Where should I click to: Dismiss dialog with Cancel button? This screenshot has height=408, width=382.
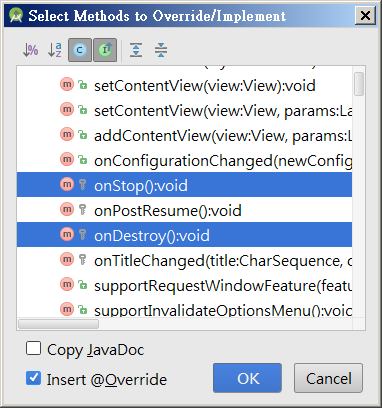328,378
